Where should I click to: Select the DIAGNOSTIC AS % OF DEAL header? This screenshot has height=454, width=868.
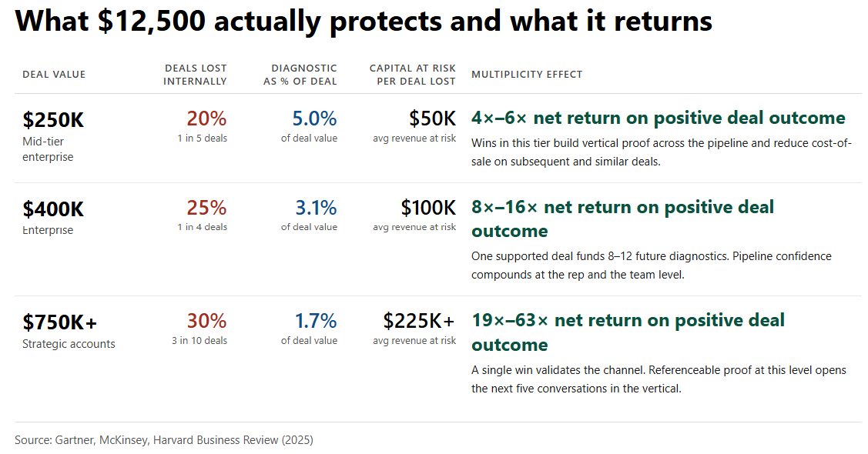pos(300,75)
